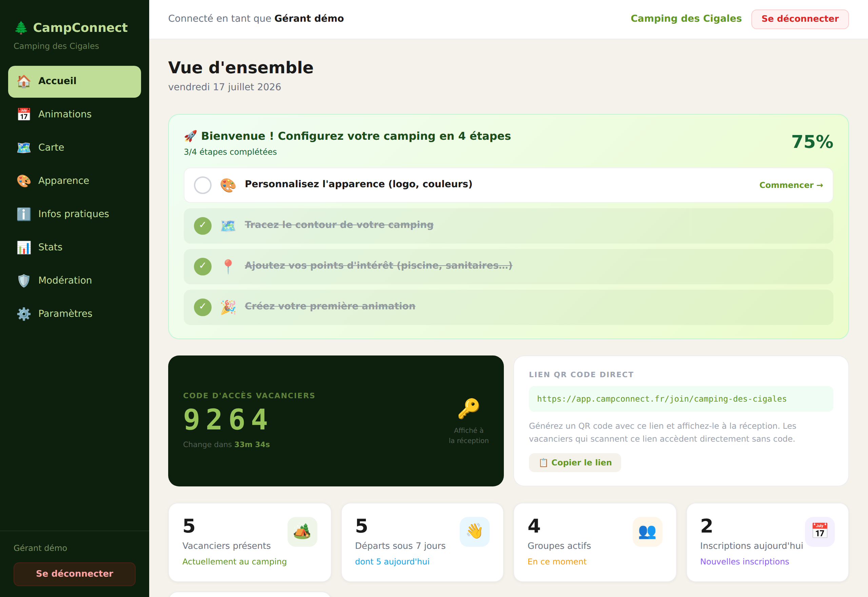Click the info icon beside Infos pratiques
868x597 pixels.
click(24, 214)
